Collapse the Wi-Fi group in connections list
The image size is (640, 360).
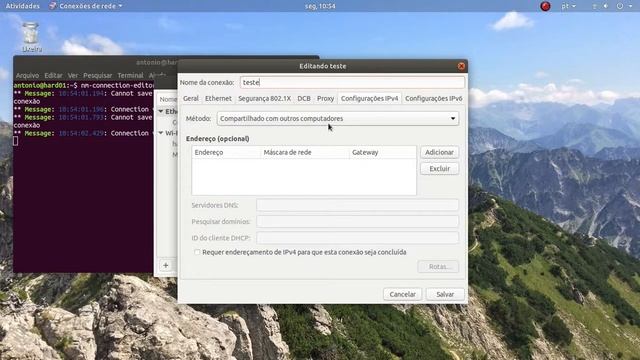(161, 133)
